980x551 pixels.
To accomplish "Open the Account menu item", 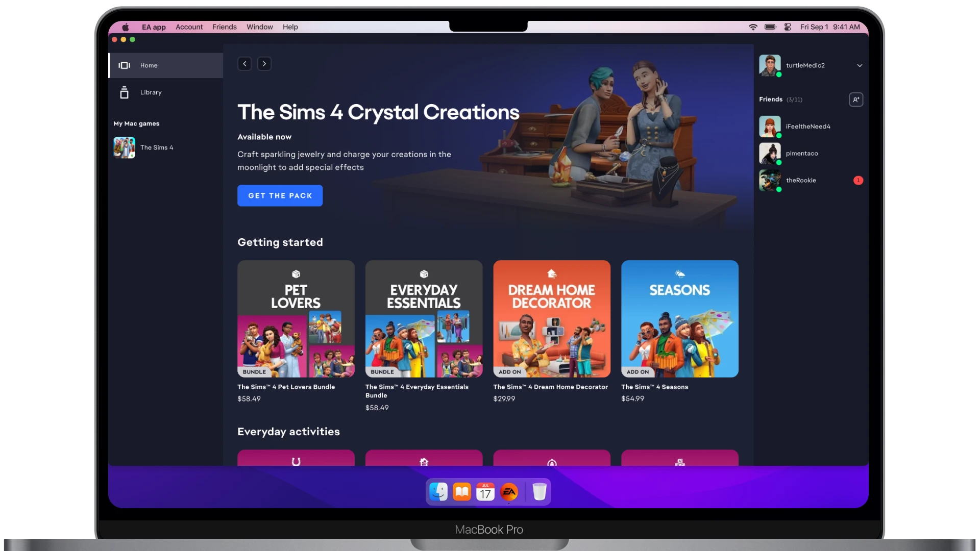I will (x=188, y=27).
